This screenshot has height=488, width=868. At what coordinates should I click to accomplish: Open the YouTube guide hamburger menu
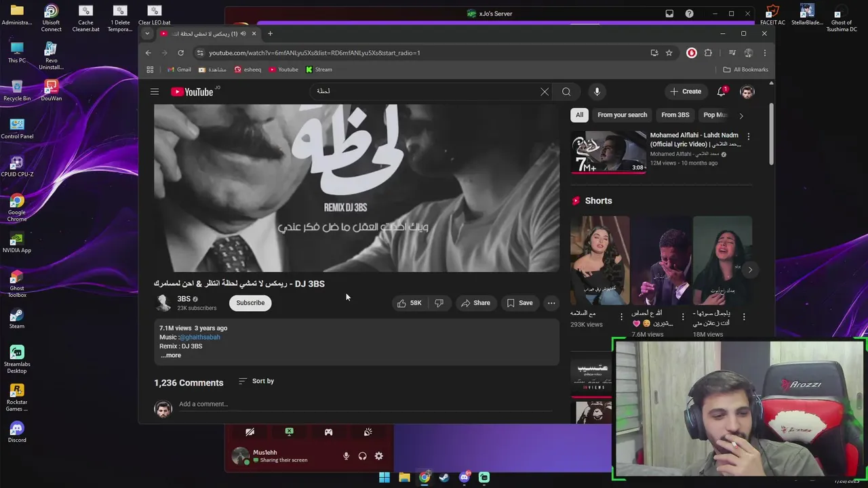click(x=155, y=91)
